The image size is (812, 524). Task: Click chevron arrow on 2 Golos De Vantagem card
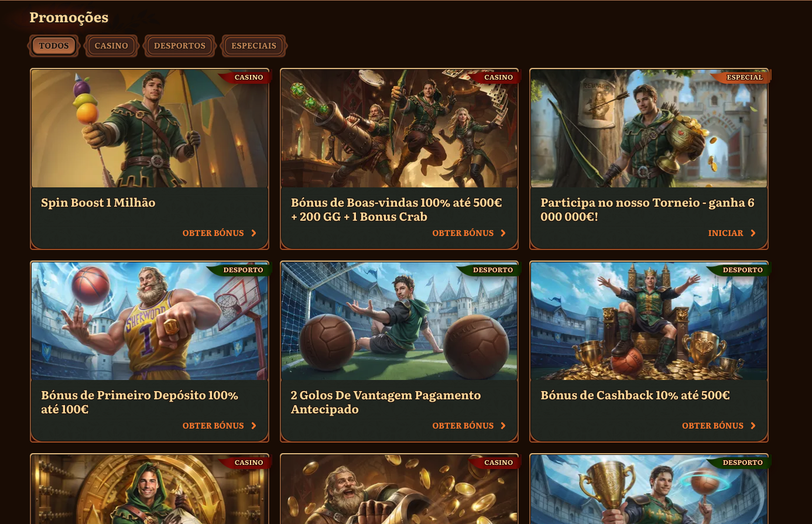[503, 426]
